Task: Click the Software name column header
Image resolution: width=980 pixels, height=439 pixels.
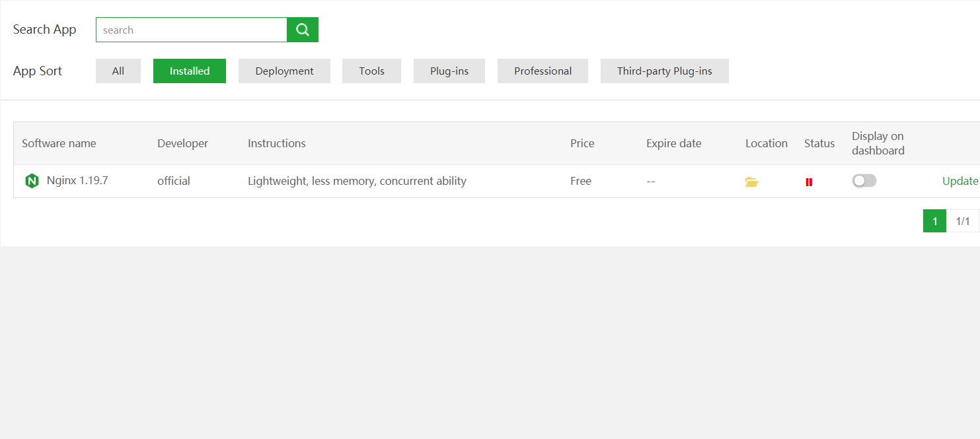Action: [59, 143]
